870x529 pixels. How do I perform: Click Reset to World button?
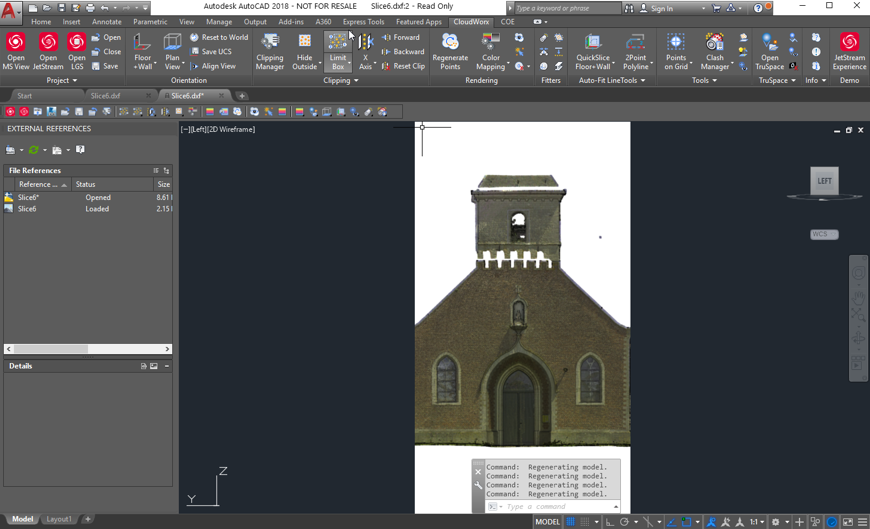[219, 37]
